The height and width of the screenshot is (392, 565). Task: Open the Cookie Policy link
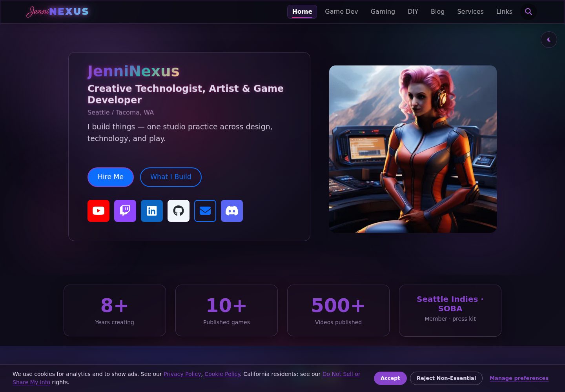tap(222, 374)
